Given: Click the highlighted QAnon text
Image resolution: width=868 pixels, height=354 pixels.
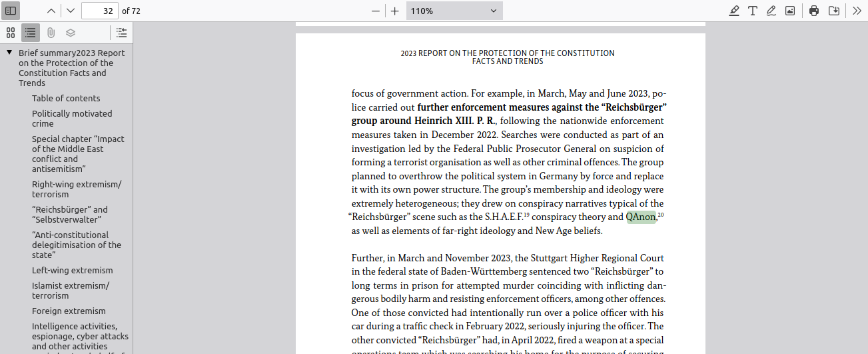Looking at the screenshot, I should click(641, 217).
